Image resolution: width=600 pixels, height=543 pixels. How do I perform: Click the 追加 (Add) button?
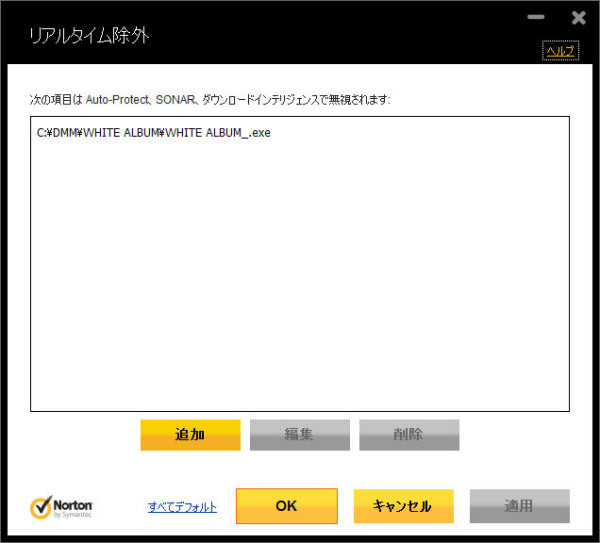[190, 435]
